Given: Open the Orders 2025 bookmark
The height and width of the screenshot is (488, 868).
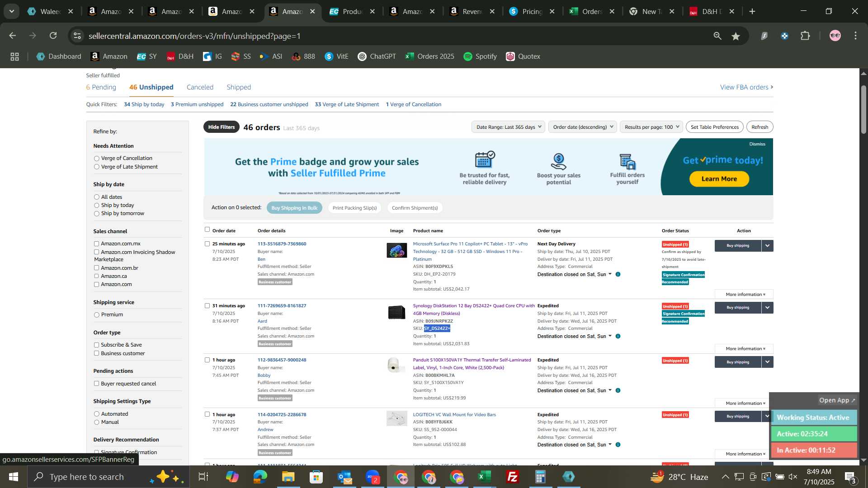Looking at the screenshot, I should (x=429, y=56).
